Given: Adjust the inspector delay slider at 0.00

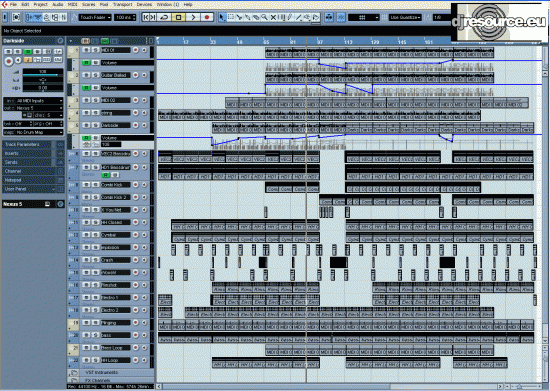Looking at the screenshot, I should 43,88.
